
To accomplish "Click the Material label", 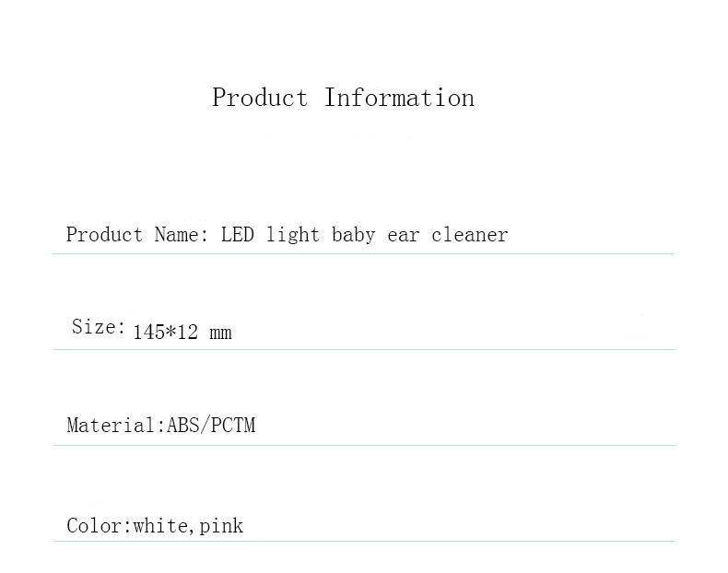I will (116, 425).
